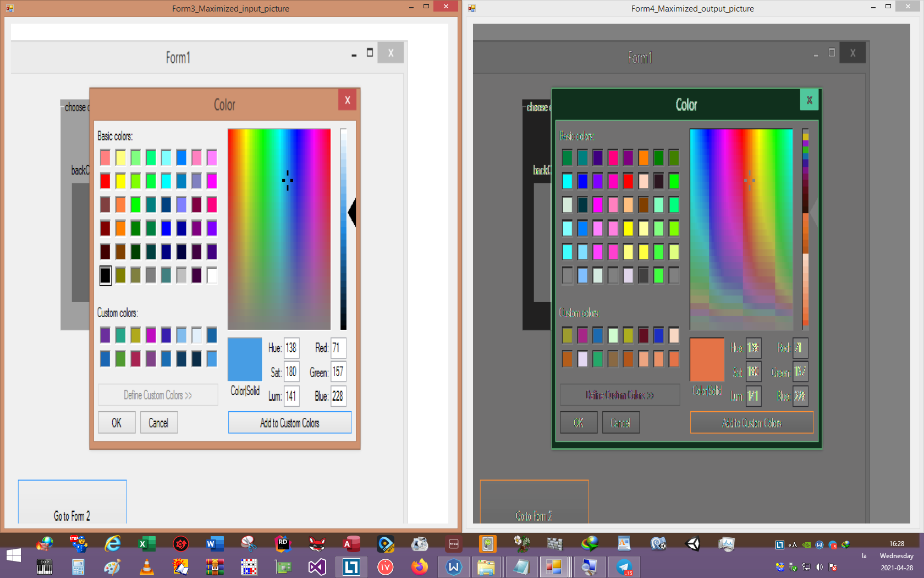Viewport: 924px width, 578px height.
Task: Open Visual Studio from the taskbar
Action: click(317, 567)
